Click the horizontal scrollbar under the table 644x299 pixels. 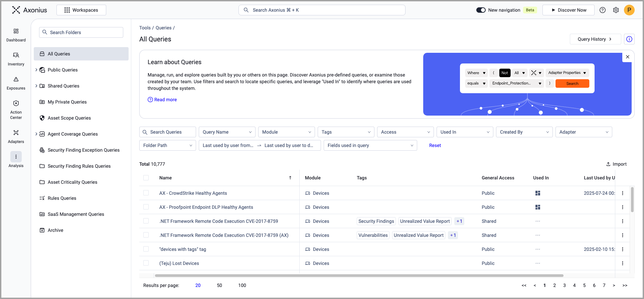point(359,276)
